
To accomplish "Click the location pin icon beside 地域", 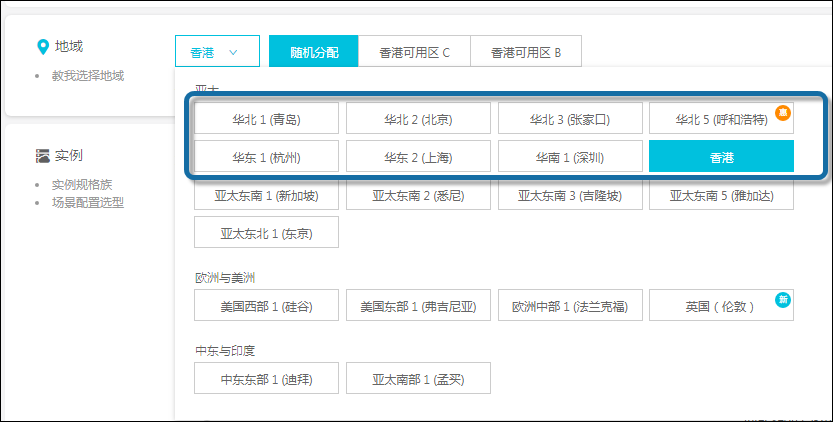I will 43,47.
